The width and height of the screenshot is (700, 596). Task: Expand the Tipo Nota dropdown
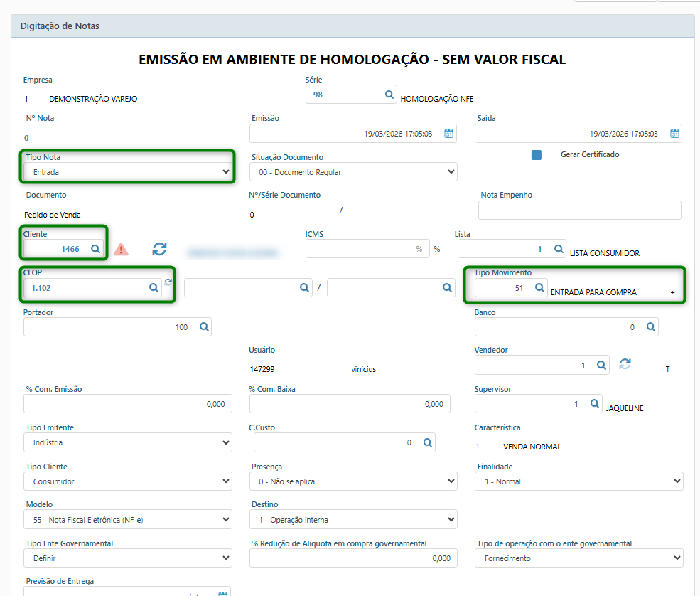[x=128, y=171]
